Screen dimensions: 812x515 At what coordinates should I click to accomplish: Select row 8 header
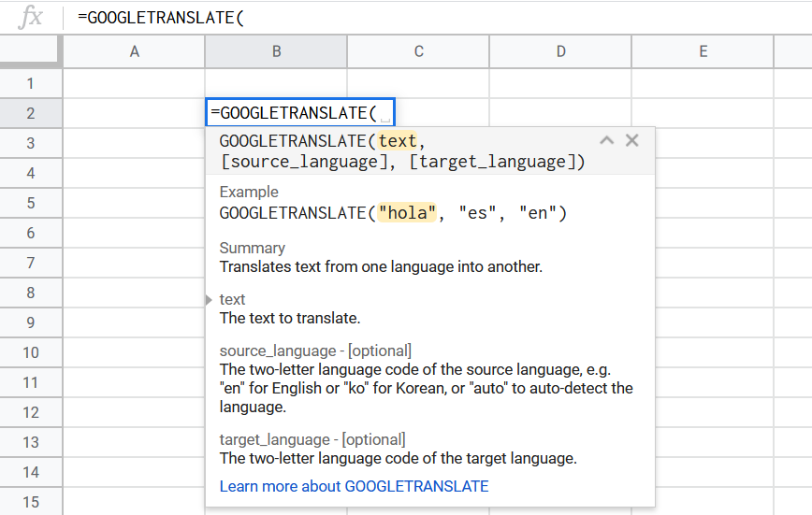31,293
